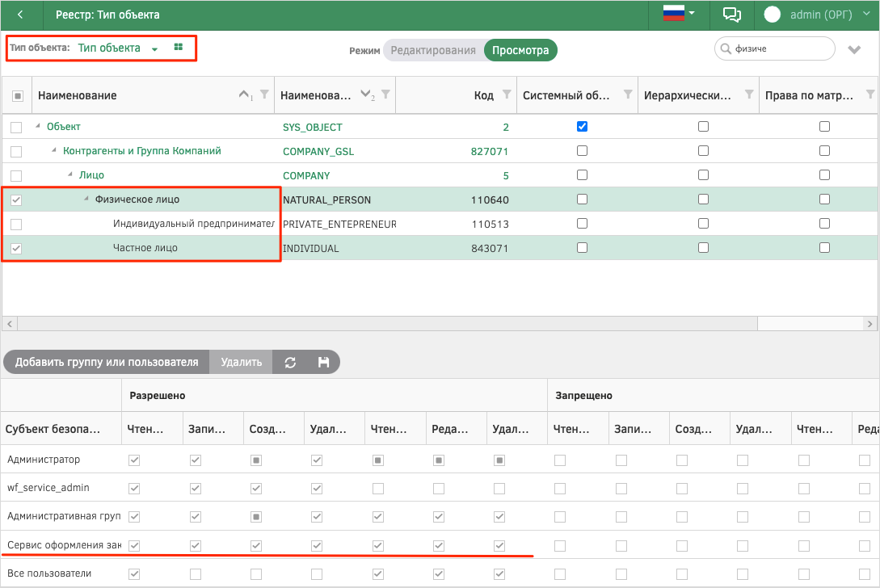Uncheck the Частное лицо row checkbox

point(16,249)
